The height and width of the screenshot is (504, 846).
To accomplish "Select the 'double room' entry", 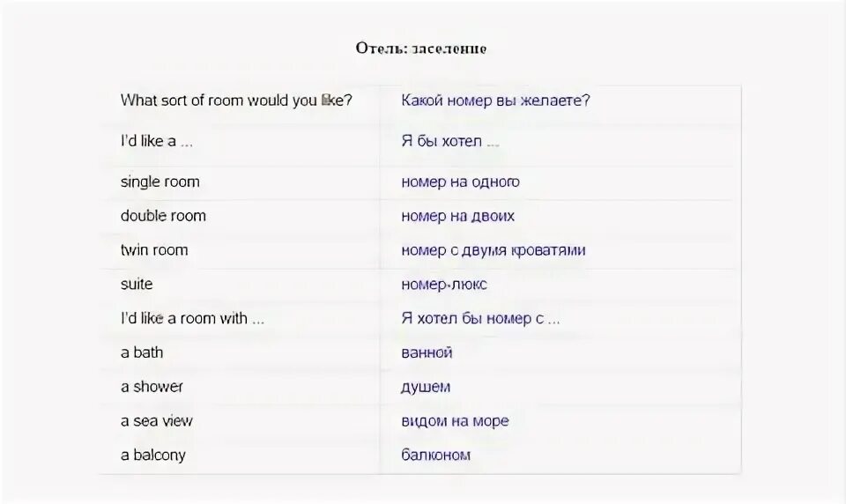I will (x=163, y=216).
